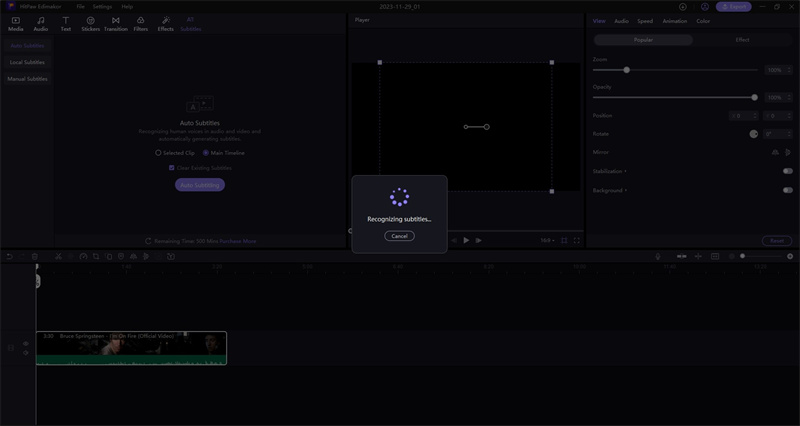Enter fullscreen preview
The image size is (800, 426).
point(577,240)
